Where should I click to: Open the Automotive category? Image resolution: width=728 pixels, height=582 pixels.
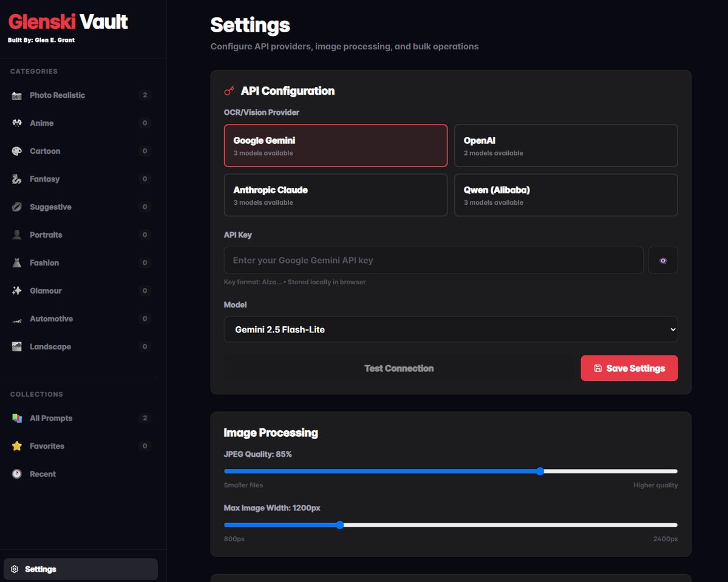81,318
